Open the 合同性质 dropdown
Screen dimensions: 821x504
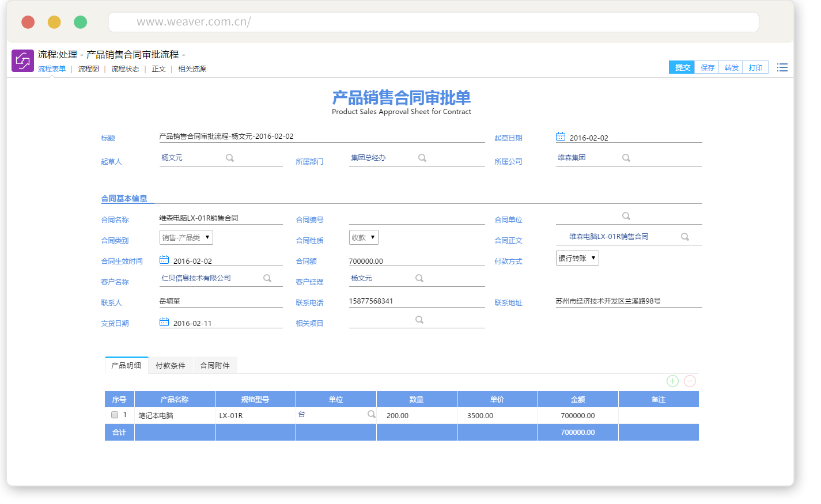(x=364, y=238)
